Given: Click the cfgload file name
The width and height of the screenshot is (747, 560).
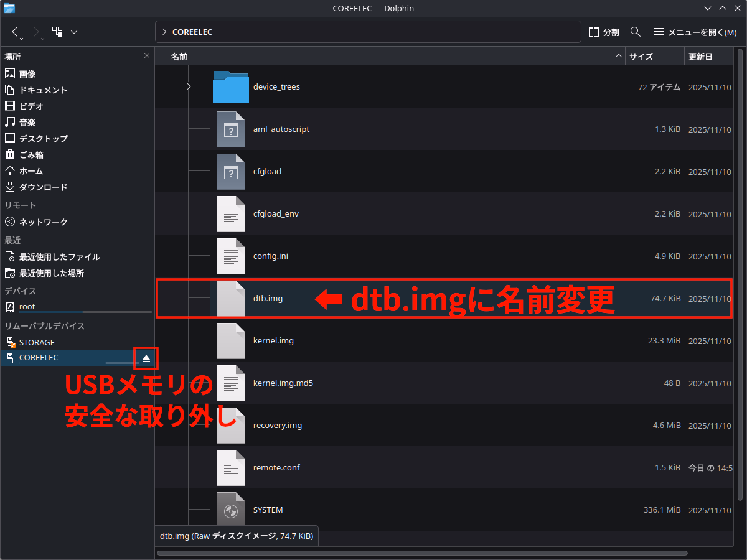Looking at the screenshot, I should (267, 171).
